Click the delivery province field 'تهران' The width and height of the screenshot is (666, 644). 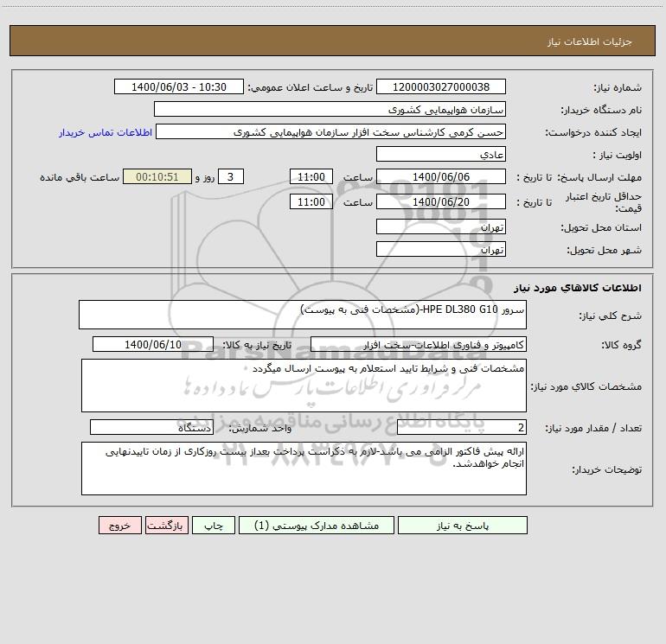[441, 226]
